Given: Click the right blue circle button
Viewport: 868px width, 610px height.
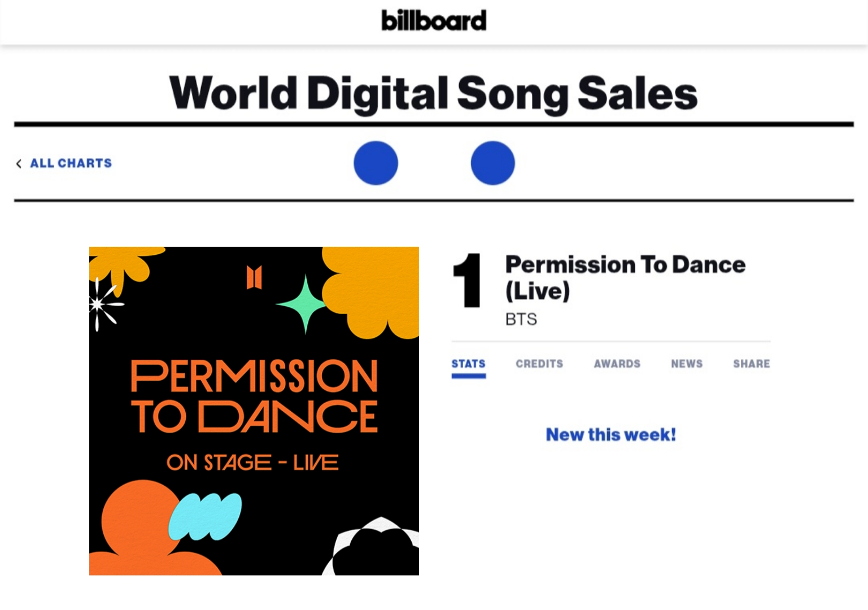Looking at the screenshot, I should point(492,163).
